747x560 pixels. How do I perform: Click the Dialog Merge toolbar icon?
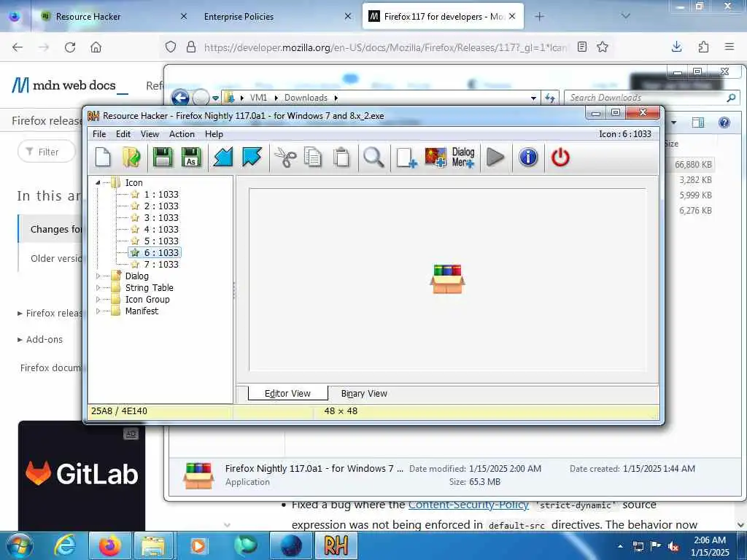click(463, 157)
